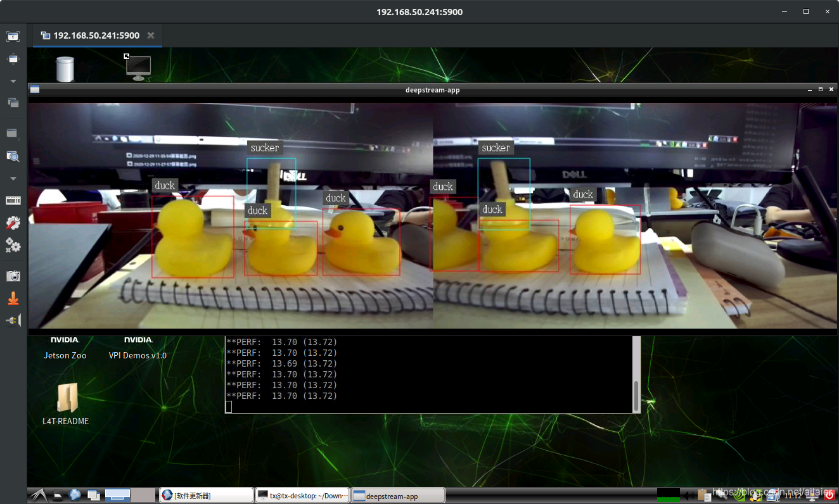Click the red power logout button
Screen dimensions: 839x504
coord(829,495)
